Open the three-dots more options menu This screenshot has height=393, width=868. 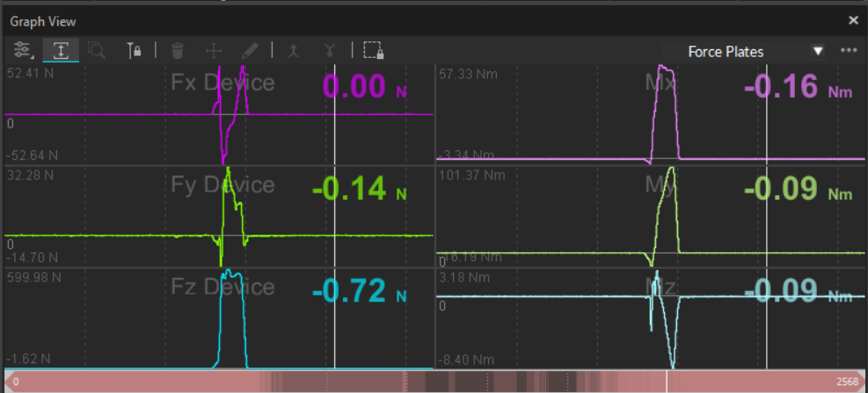coord(848,51)
